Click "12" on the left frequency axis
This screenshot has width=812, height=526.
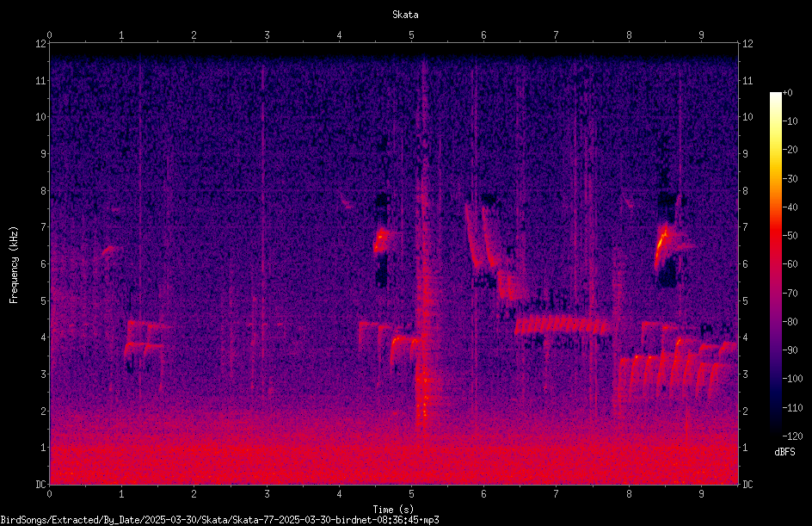pyautogui.click(x=40, y=44)
